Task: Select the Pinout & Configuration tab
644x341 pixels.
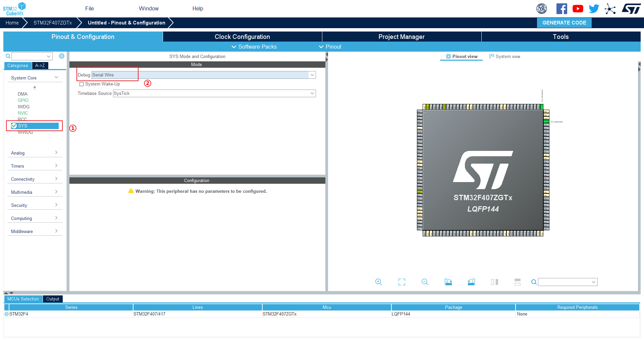Action: pos(83,37)
